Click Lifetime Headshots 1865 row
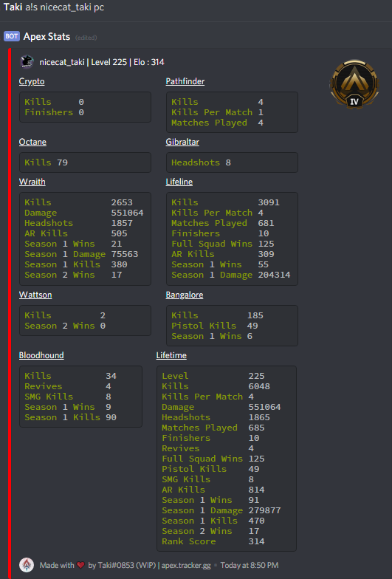Viewport: 392px width, 579px height. [x=216, y=417]
